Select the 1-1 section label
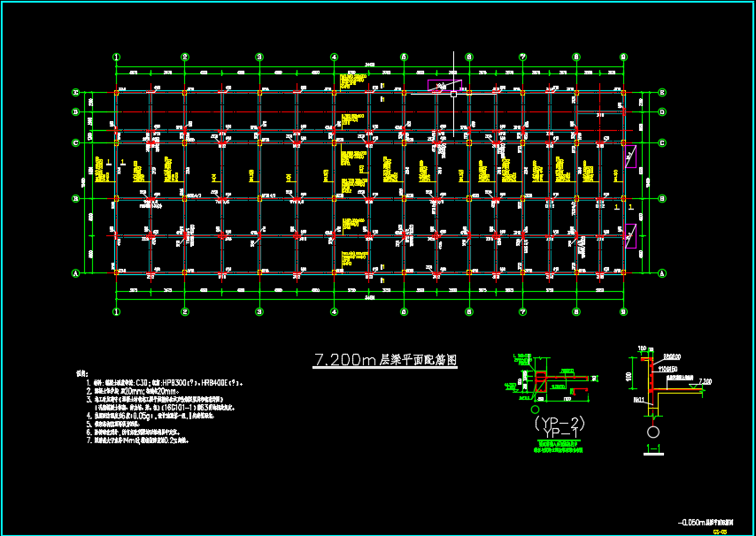The width and height of the screenshot is (756, 536). coord(652,449)
